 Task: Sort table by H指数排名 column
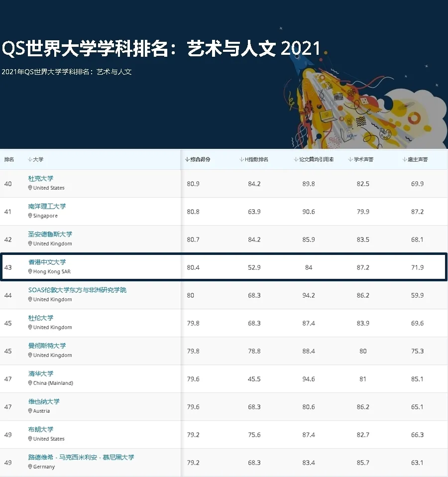point(253,160)
